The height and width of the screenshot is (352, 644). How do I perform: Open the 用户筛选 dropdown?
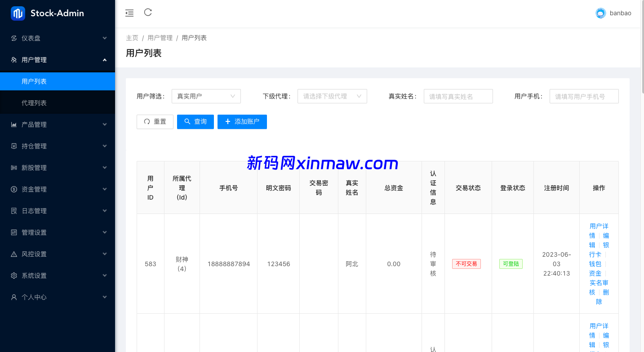[x=206, y=96]
